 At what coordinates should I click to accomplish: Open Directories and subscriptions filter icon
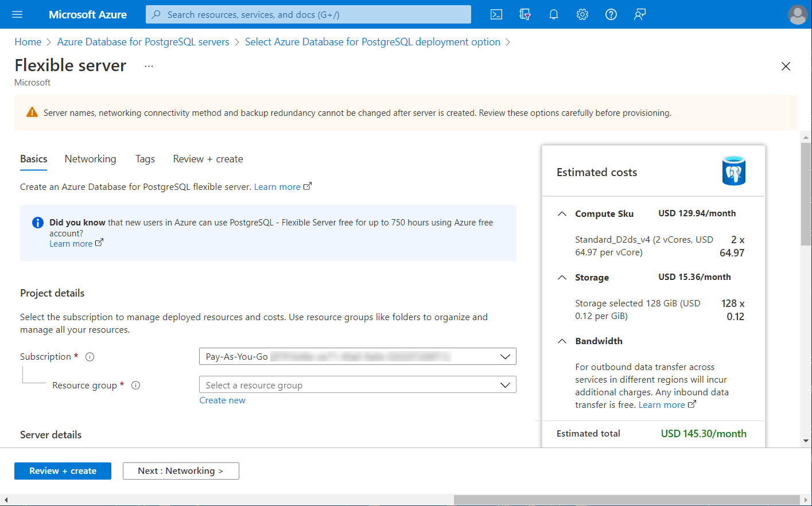tap(525, 14)
